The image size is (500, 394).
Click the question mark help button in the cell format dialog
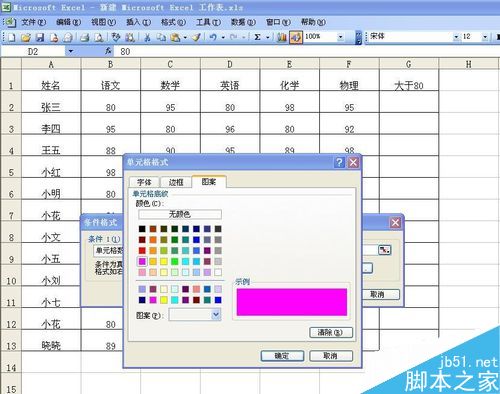click(x=339, y=162)
